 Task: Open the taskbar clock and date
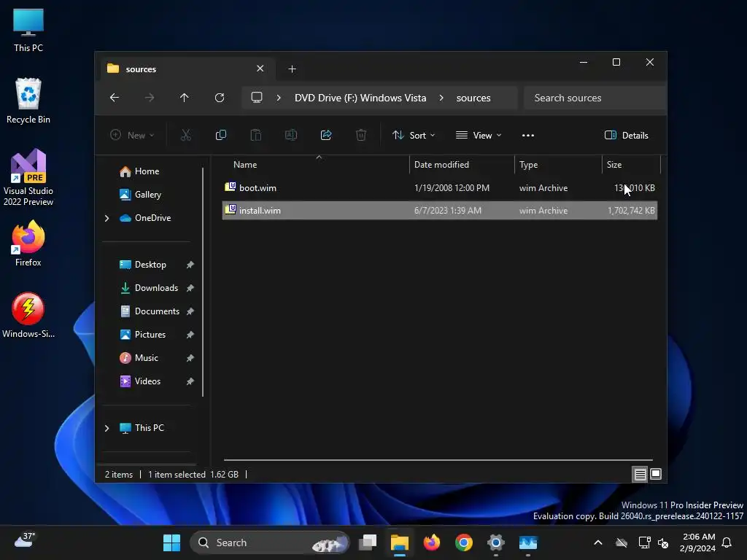point(697,542)
